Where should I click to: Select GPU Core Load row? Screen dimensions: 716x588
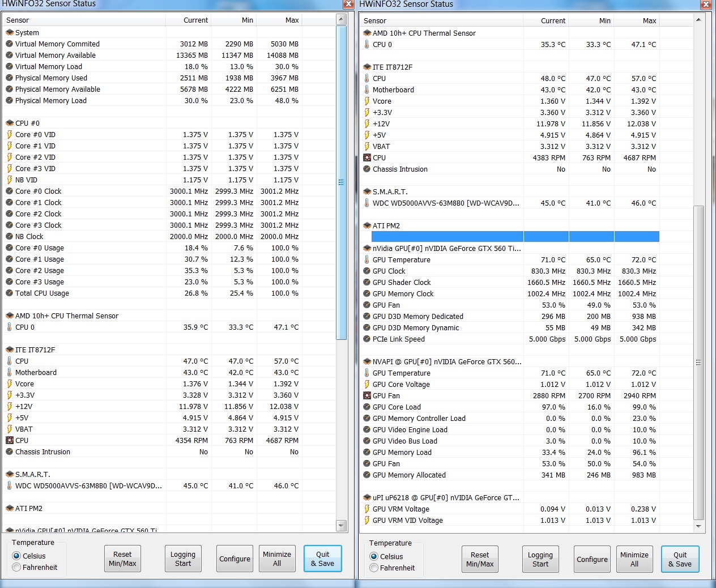(510, 407)
